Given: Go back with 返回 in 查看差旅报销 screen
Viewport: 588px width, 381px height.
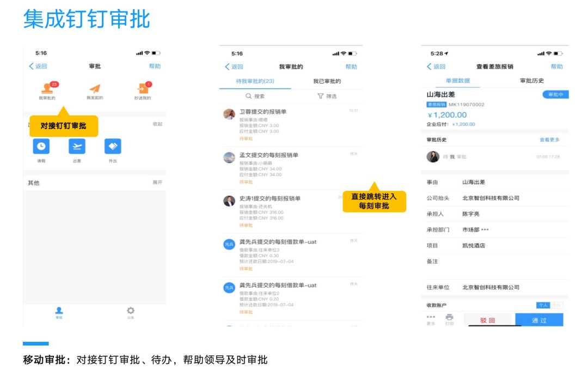Looking at the screenshot, I should coord(436,66).
